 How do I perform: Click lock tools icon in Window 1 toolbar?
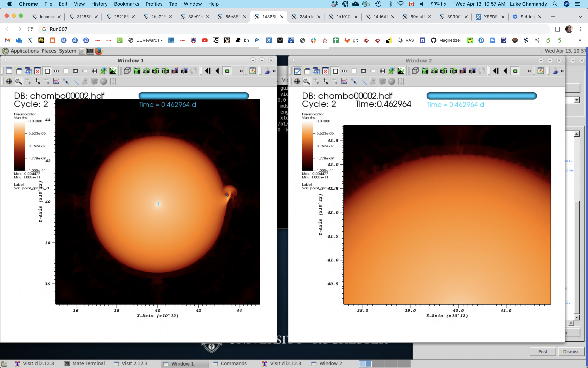[267, 71]
